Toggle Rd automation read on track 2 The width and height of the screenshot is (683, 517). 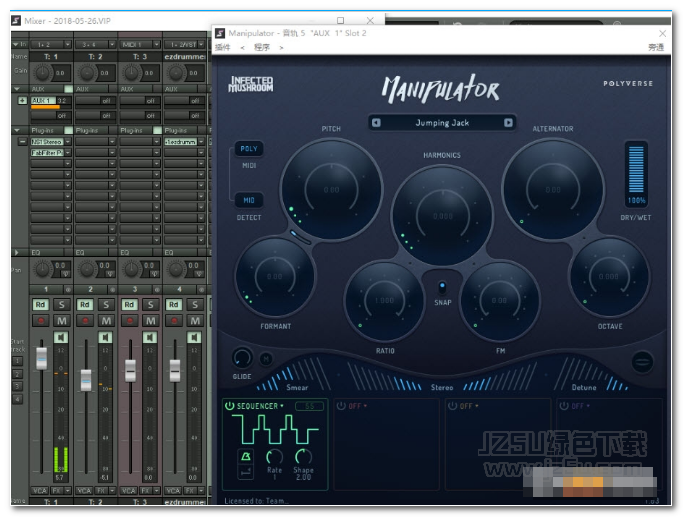point(85,304)
